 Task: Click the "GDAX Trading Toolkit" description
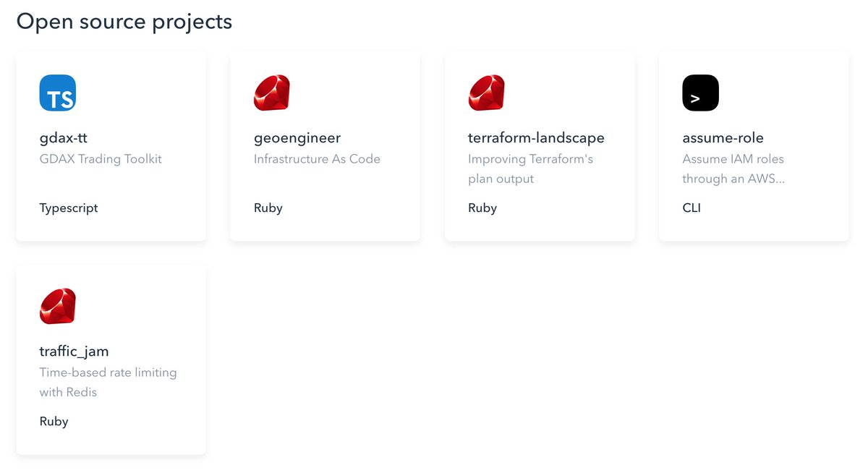pyautogui.click(x=101, y=159)
